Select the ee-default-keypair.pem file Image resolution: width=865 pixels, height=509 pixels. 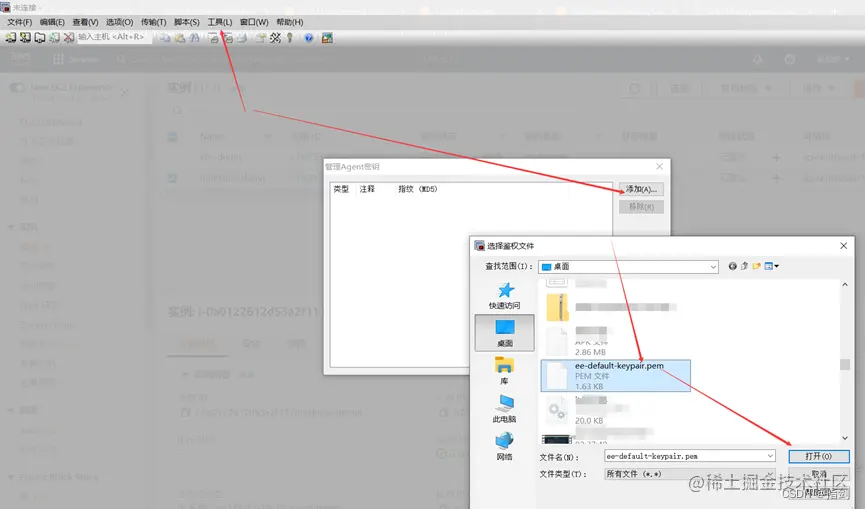615,376
